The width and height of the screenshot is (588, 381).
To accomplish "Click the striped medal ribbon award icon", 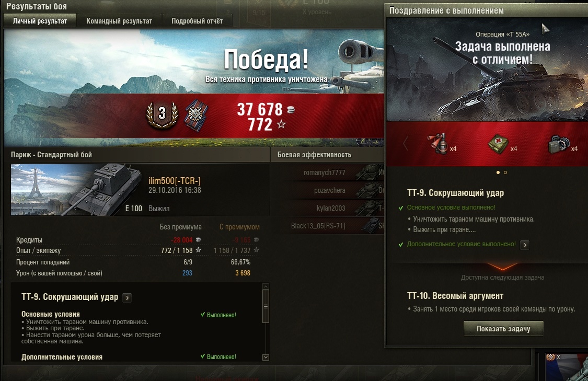I will pyautogui.click(x=197, y=114).
